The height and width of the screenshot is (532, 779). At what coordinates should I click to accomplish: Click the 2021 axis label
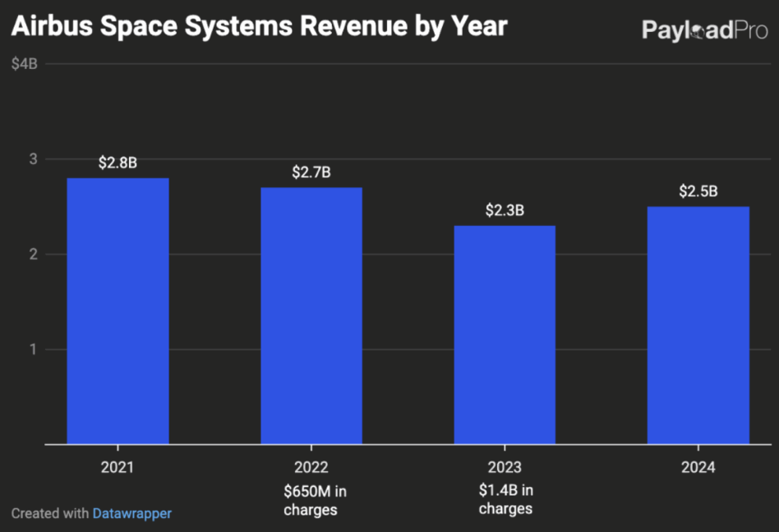tap(118, 467)
